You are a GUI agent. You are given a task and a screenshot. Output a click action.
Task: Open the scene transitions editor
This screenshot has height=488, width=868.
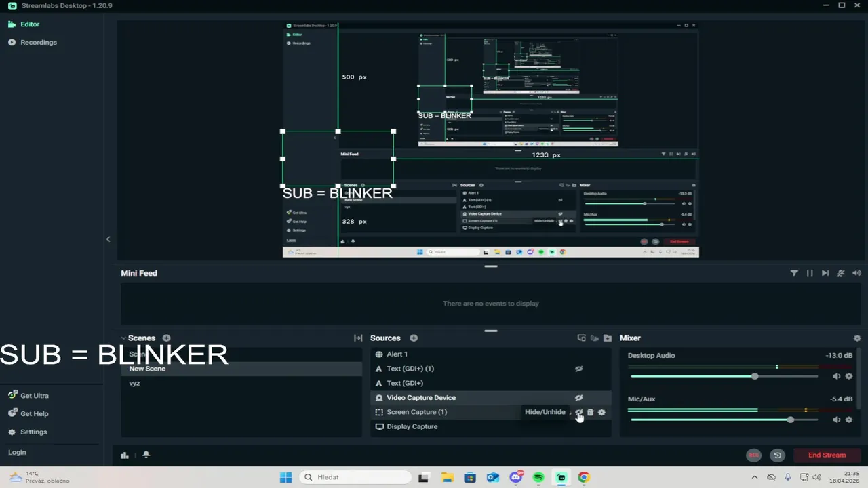pos(358,338)
